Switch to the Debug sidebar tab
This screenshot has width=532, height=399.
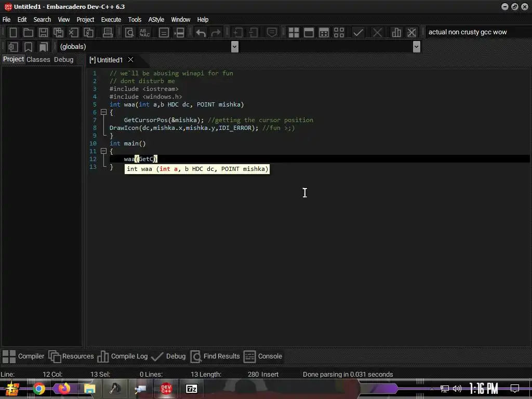point(64,60)
